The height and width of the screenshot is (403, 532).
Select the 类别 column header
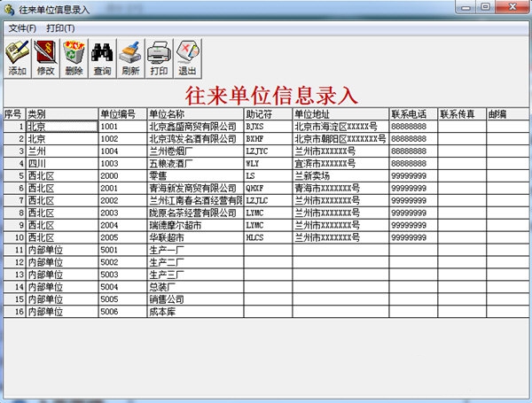click(62, 114)
